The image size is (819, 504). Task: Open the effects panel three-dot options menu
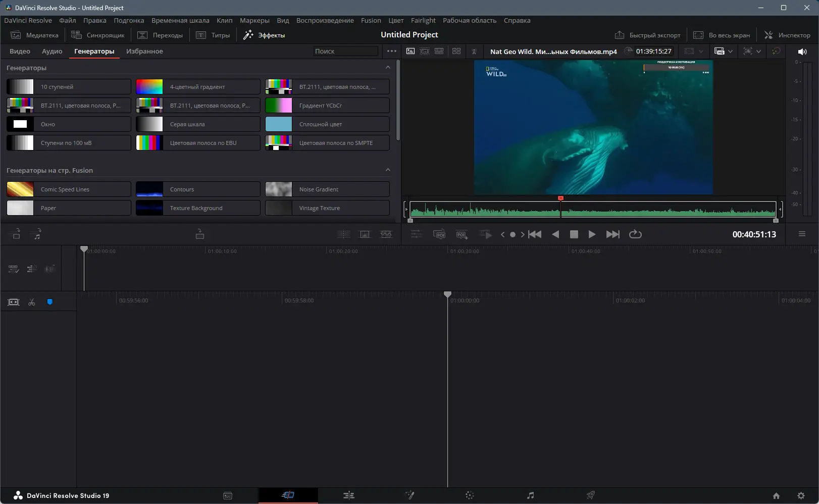[391, 51]
